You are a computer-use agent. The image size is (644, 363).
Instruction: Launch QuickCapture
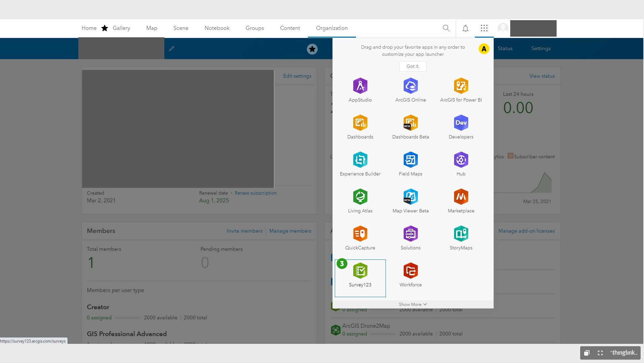[360, 238]
